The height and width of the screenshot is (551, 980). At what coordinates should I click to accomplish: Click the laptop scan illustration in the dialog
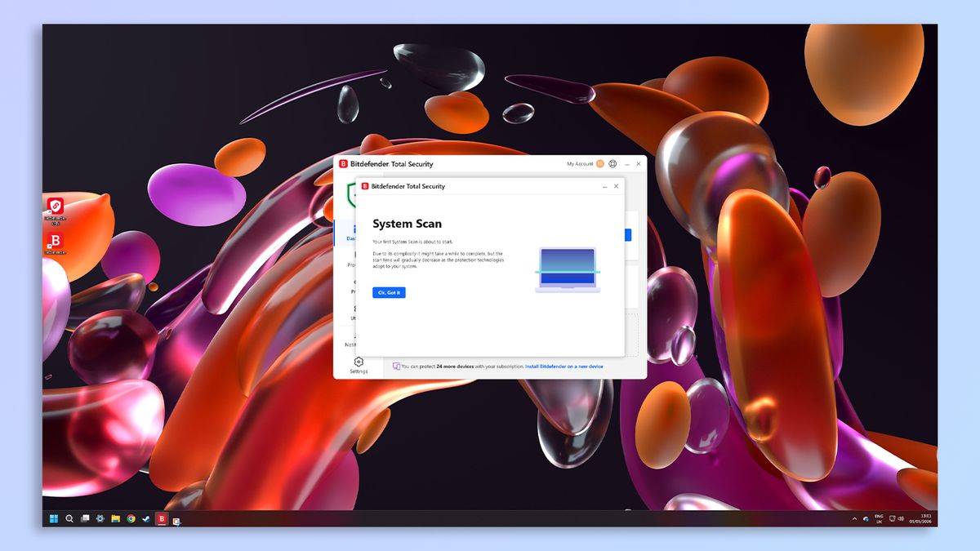(568, 269)
